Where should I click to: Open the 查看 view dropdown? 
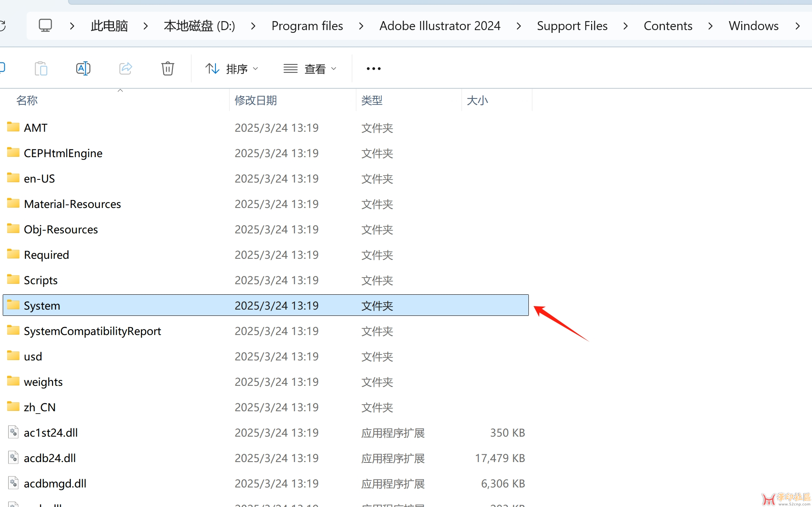point(310,69)
